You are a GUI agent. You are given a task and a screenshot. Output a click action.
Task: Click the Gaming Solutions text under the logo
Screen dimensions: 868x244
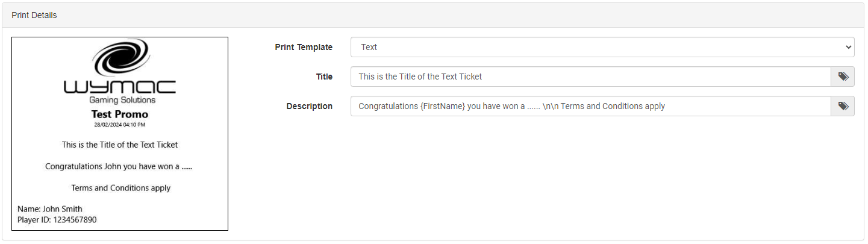[x=122, y=100]
